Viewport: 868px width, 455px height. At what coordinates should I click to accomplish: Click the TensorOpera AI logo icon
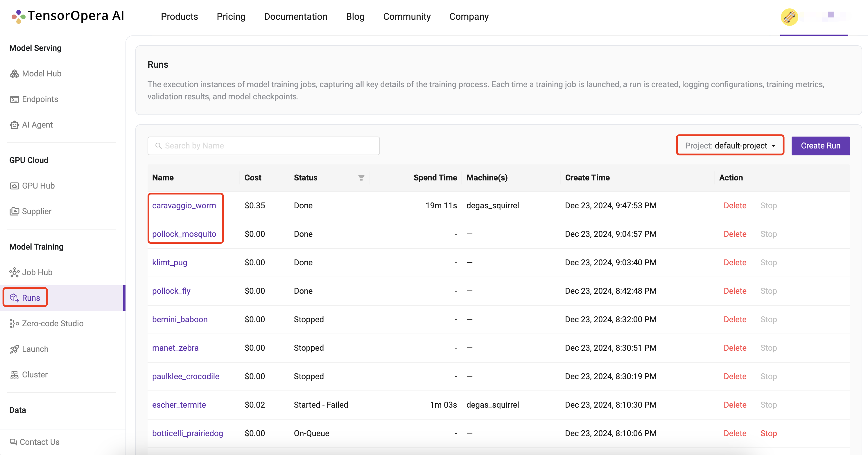pyautogui.click(x=18, y=15)
